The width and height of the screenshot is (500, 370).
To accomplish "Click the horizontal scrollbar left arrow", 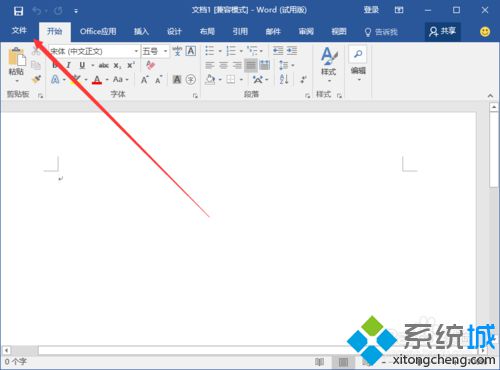I will pyautogui.click(x=6, y=350).
